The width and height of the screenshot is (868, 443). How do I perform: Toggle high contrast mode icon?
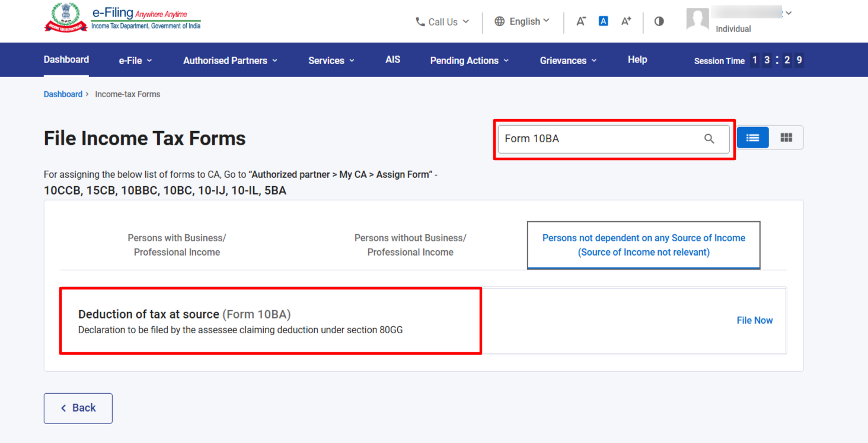(x=659, y=21)
